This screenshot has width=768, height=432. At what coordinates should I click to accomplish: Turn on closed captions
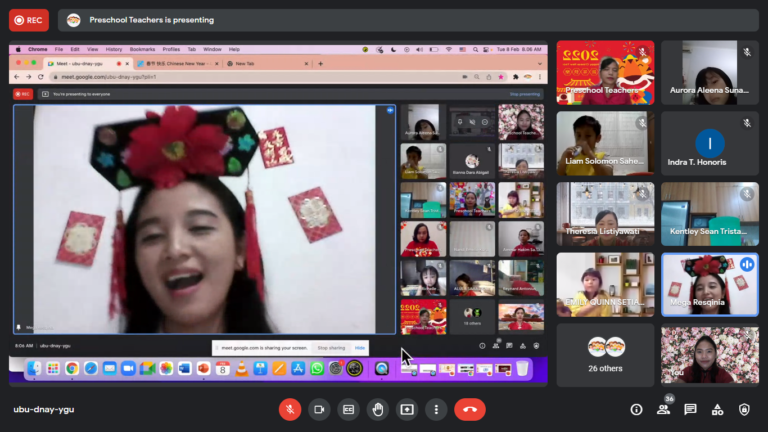(349, 409)
